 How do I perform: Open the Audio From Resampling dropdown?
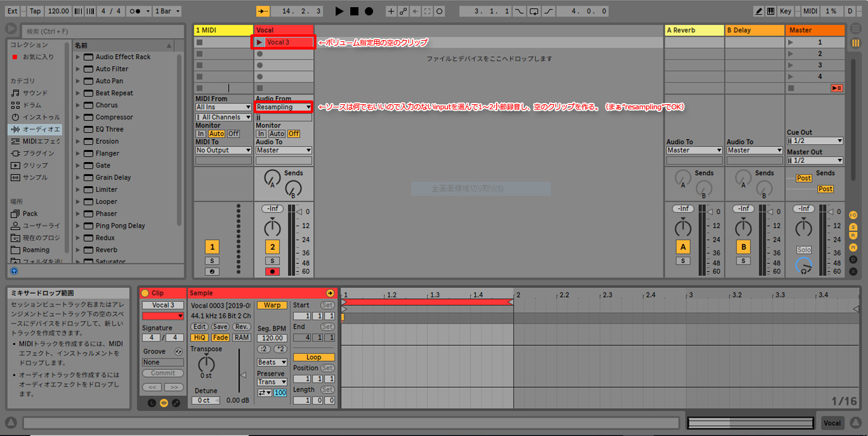coord(283,107)
